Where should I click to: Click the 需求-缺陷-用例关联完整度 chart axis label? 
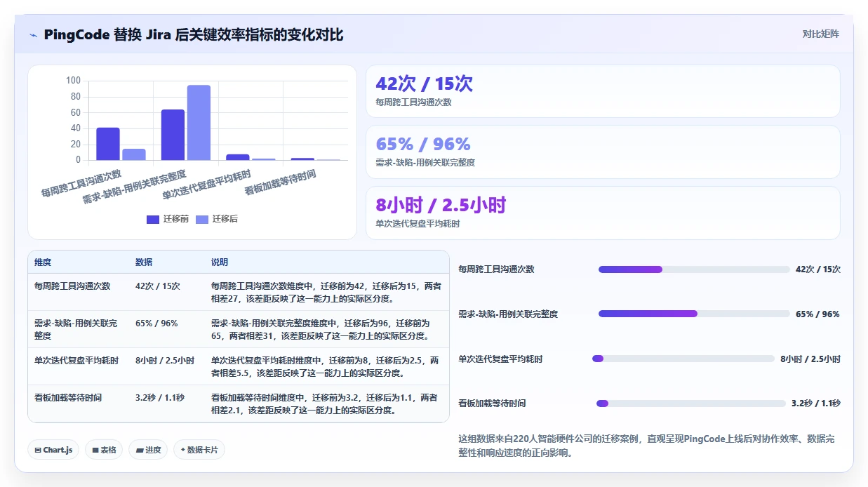(x=135, y=186)
